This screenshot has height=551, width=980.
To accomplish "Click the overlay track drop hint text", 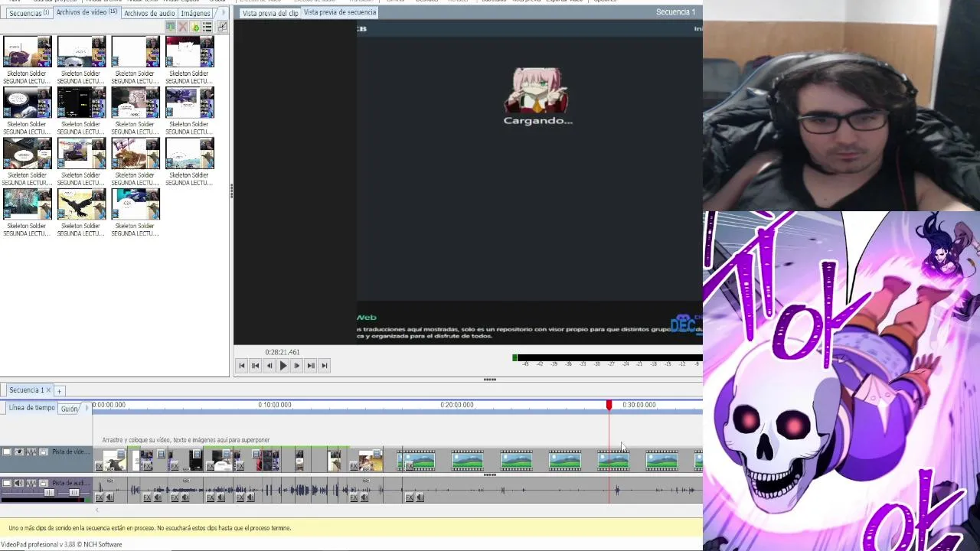I will (185, 440).
